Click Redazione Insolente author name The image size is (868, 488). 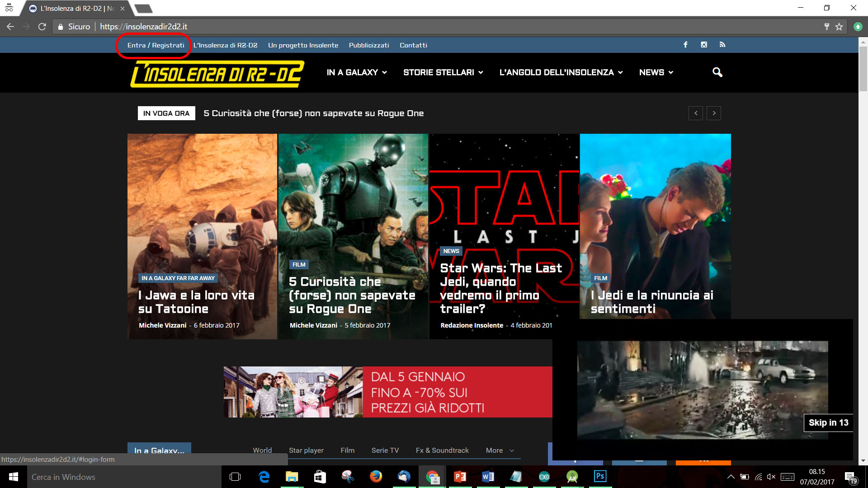(472, 325)
